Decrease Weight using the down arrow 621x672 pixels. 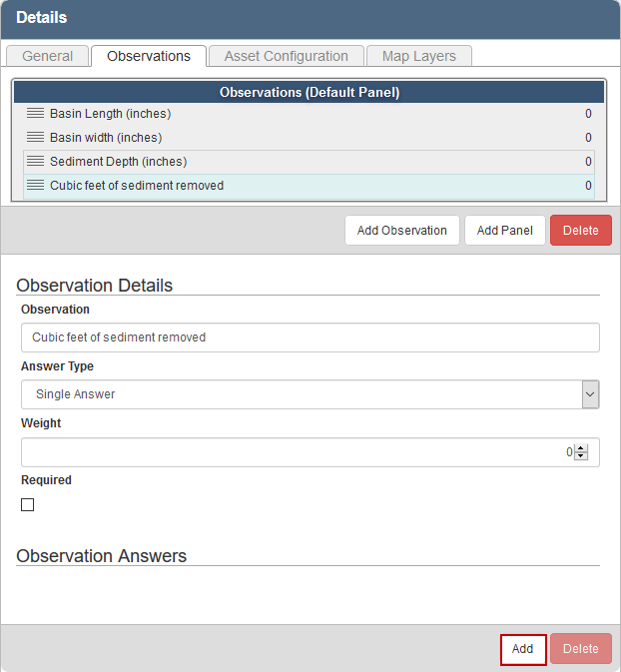pos(581,456)
